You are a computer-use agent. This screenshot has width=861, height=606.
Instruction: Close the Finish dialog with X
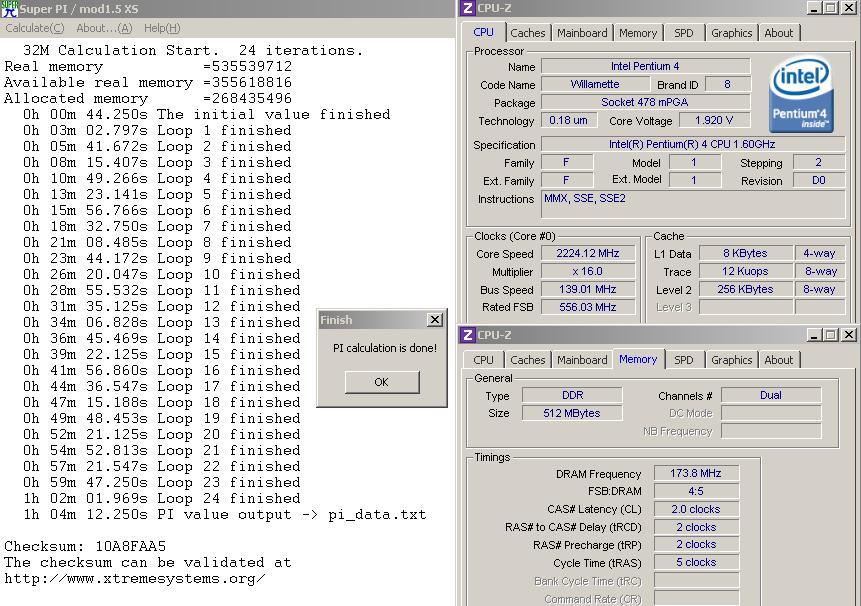tap(434, 319)
